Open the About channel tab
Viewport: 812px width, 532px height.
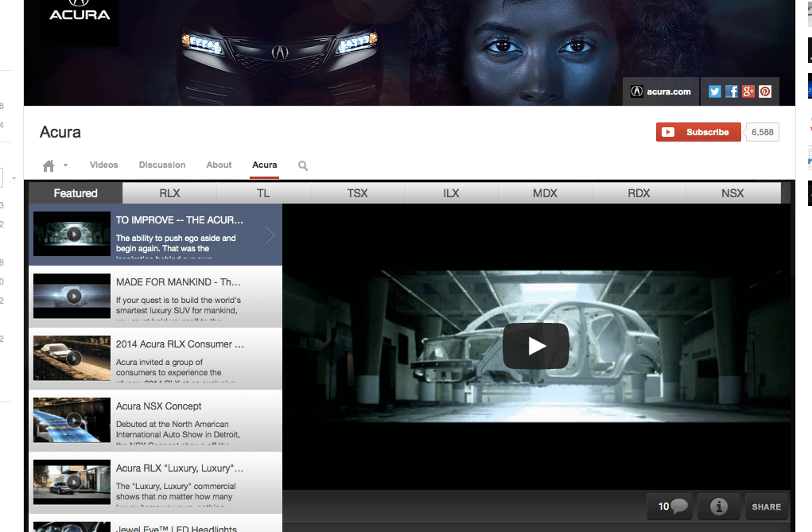219,165
